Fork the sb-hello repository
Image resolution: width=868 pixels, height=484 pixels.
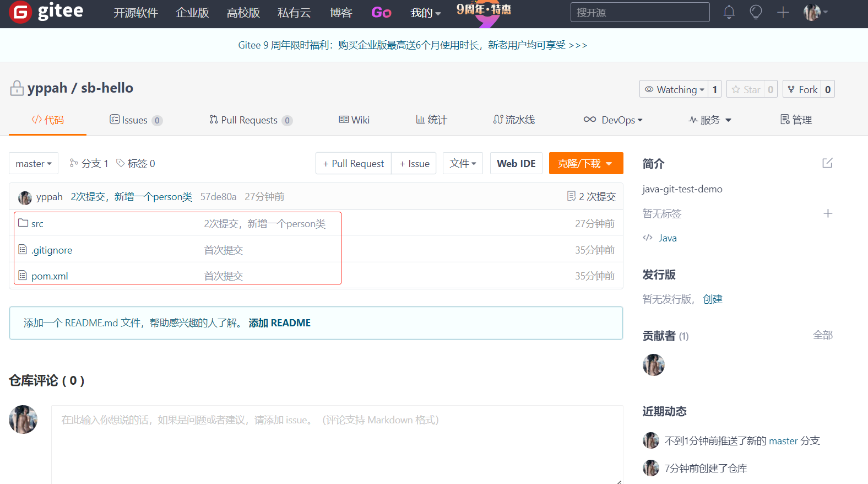click(x=802, y=89)
